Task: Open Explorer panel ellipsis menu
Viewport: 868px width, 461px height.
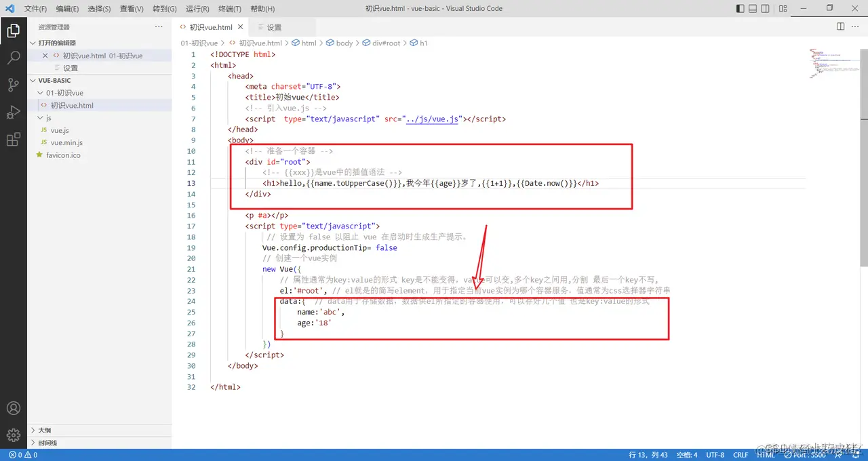Action: (x=159, y=26)
